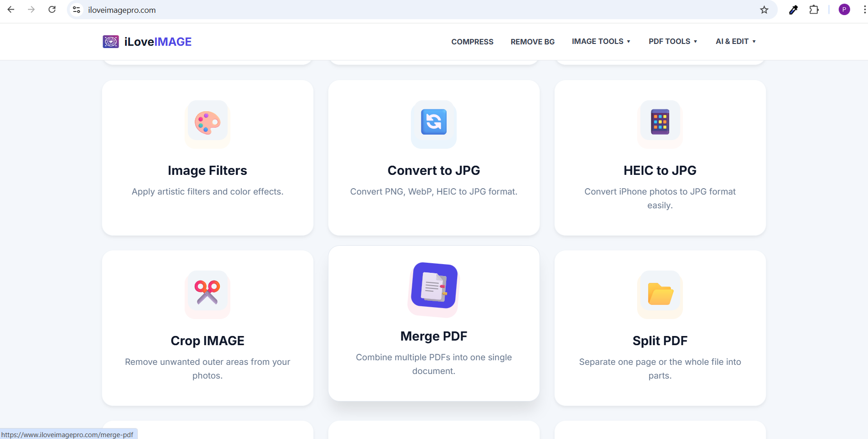Toggle the bookmark star for this page
This screenshot has width=868, height=439.
point(764,9)
